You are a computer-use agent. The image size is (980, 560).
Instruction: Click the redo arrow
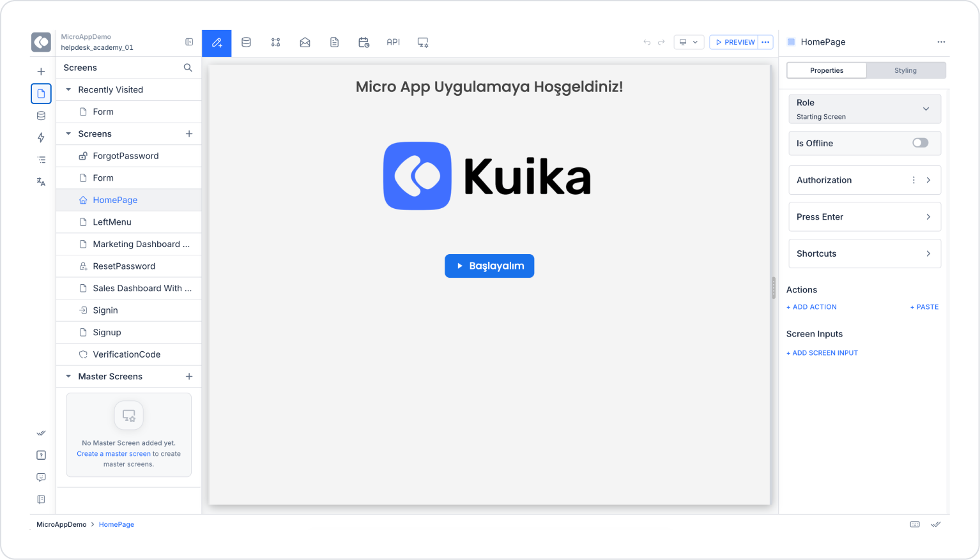(x=661, y=42)
